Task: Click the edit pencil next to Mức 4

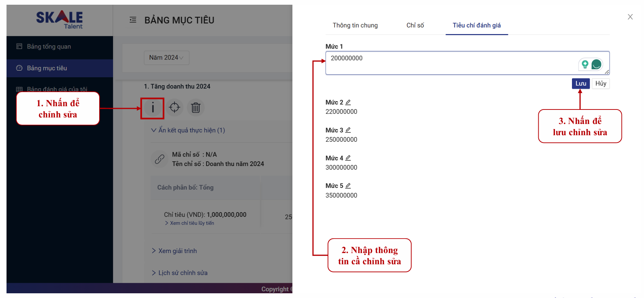Action: coord(348,158)
